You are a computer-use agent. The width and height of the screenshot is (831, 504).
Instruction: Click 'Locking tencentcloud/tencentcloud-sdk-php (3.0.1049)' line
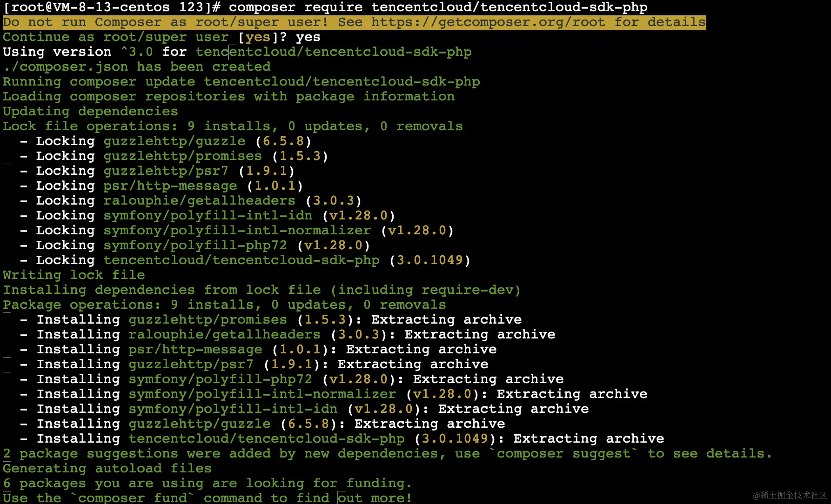[x=245, y=260]
